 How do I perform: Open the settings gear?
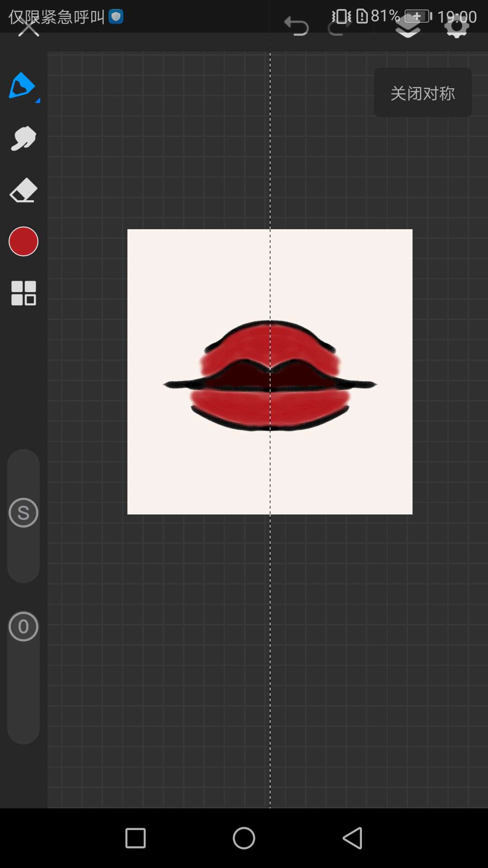click(457, 27)
